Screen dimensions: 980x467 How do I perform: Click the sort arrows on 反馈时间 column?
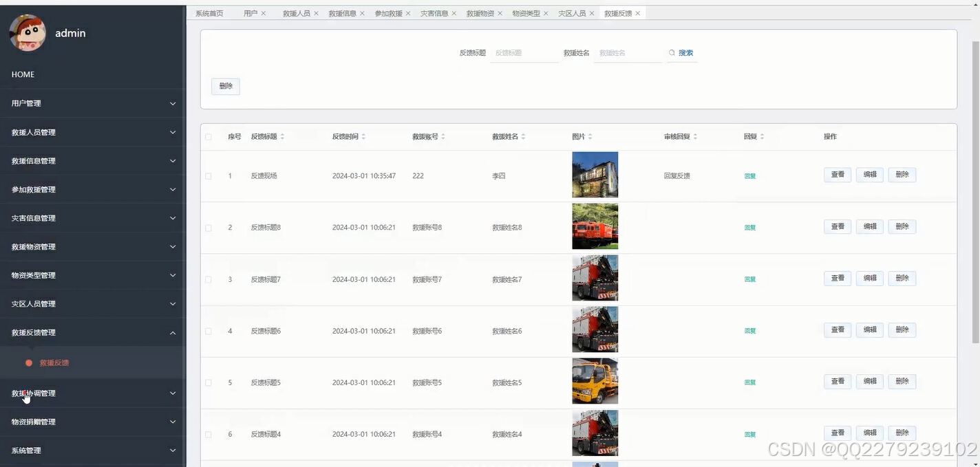pyautogui.click(x=365, y=136)
